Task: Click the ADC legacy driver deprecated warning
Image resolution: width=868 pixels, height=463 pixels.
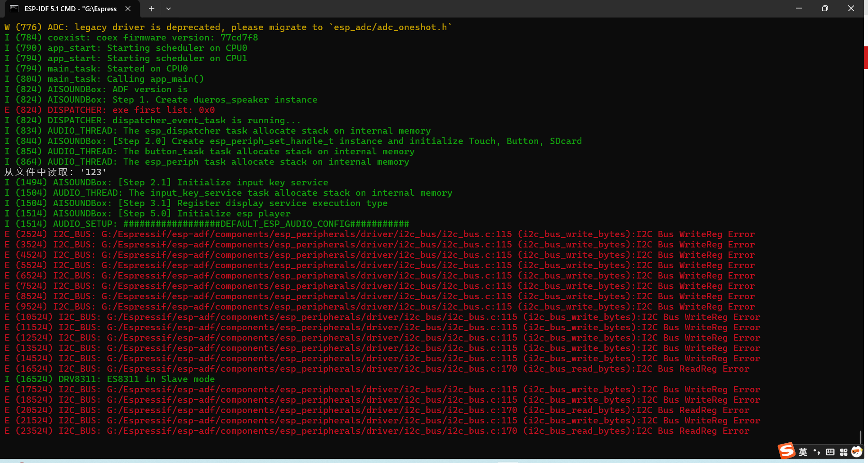Action: [228, 27]
